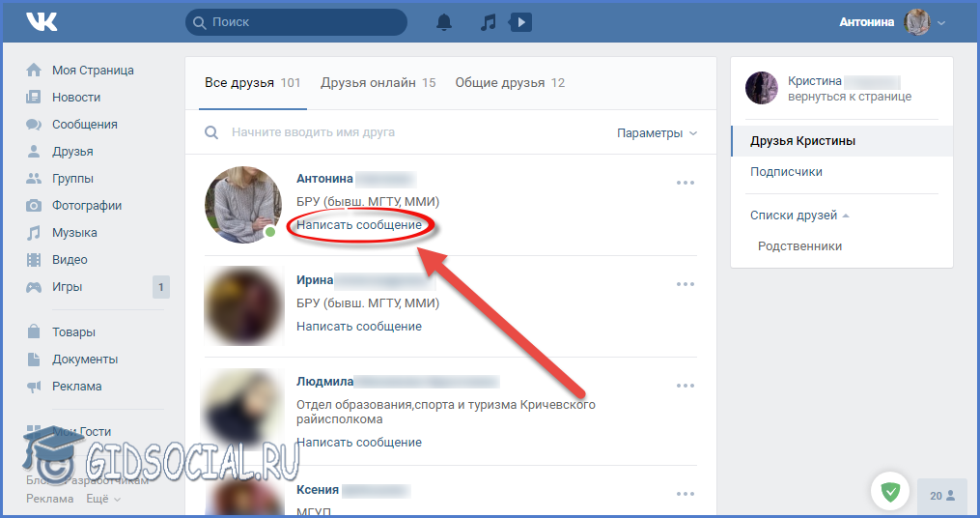The width and height of the screenshot is (980, 518).
Task: Click the Реклама footer link
Action: tap(50, 499)
